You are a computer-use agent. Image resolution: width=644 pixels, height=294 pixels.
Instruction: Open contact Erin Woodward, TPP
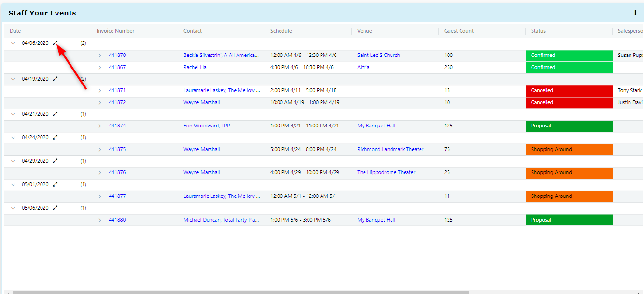point(207,126)
